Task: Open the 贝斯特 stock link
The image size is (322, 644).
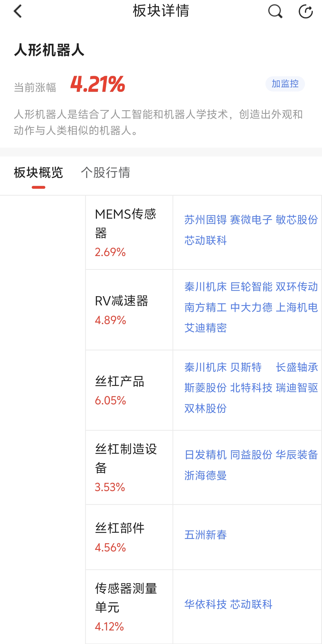Action: (x=246, y=367)
